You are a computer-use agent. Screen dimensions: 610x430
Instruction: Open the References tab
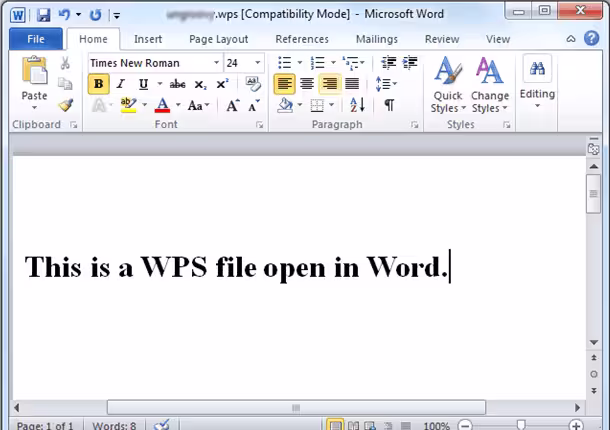click(x=302, y=39)
